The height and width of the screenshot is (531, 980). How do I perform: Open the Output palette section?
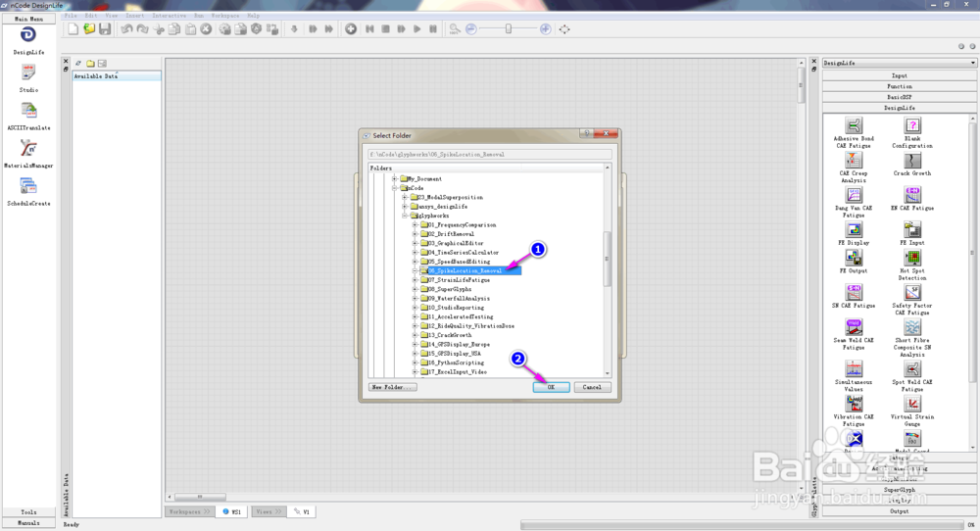tap(900, 511)
